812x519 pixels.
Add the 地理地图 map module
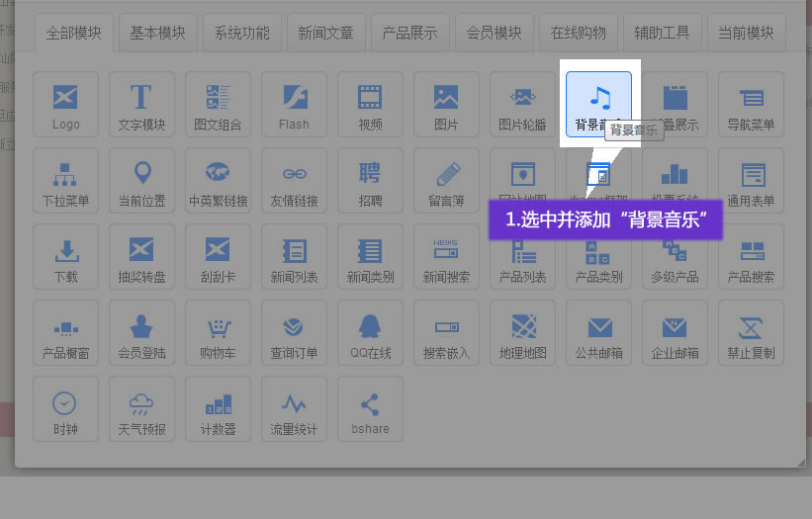coord(522,332)
